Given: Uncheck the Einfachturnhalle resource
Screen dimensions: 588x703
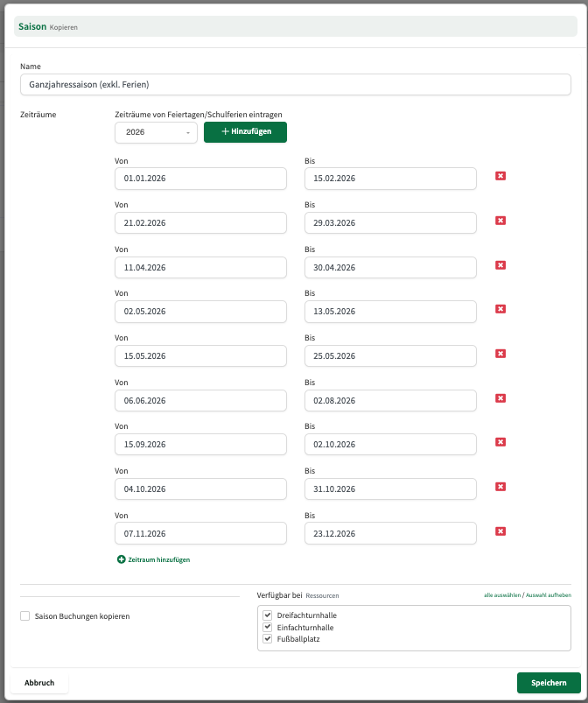Looking at the screenshot, I should point(268,628).
